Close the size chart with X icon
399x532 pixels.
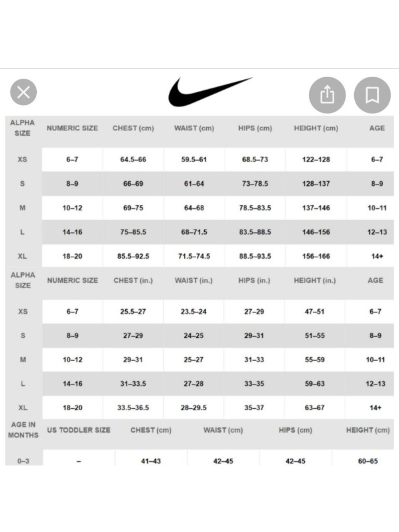(24, 92)
